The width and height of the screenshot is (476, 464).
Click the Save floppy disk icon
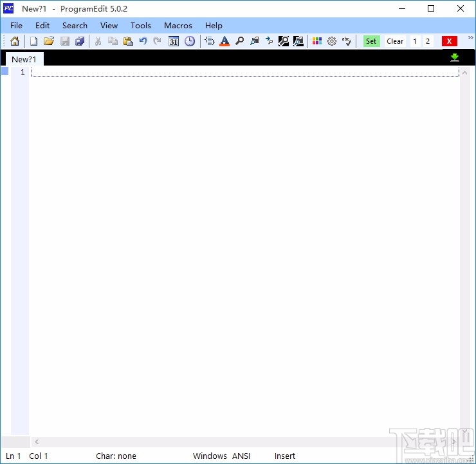click(65, 41)
